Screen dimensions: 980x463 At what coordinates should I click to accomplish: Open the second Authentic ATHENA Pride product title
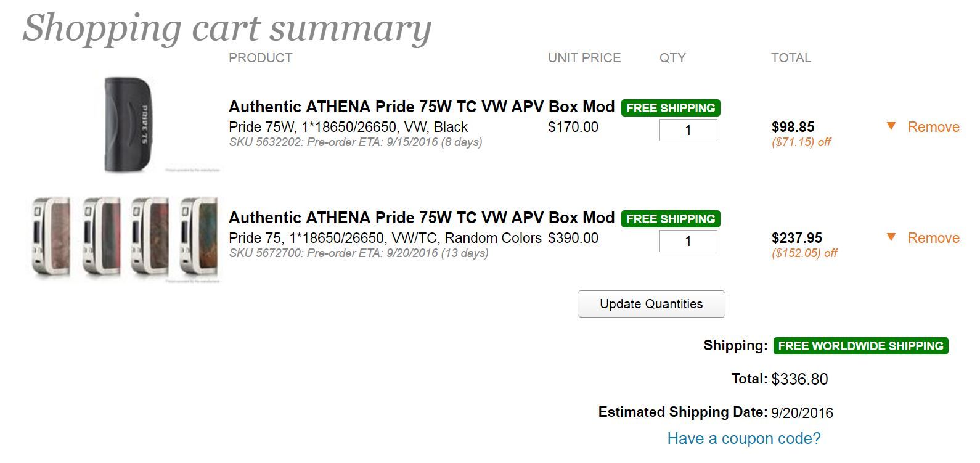(x=422, y=218)
